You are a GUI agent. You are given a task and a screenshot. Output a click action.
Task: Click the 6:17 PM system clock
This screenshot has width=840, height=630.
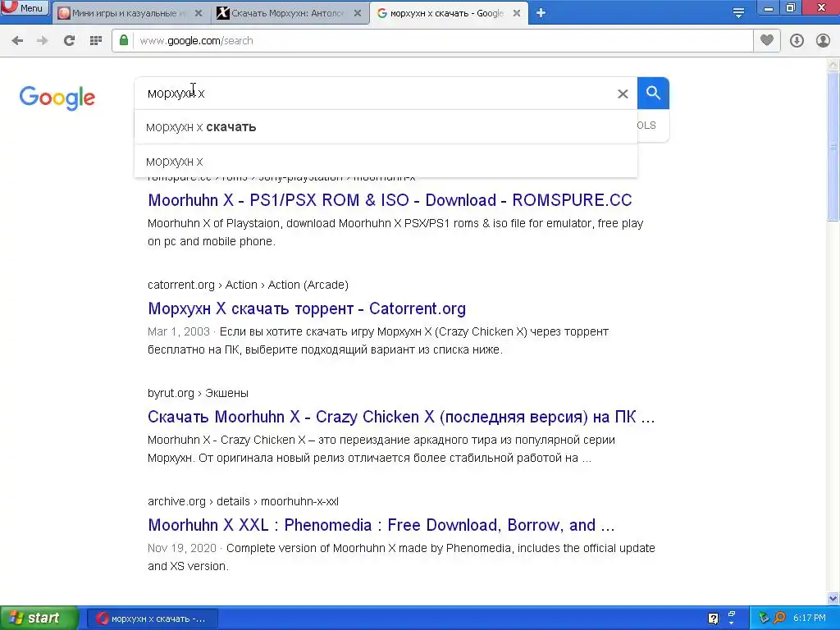(810, 619)
